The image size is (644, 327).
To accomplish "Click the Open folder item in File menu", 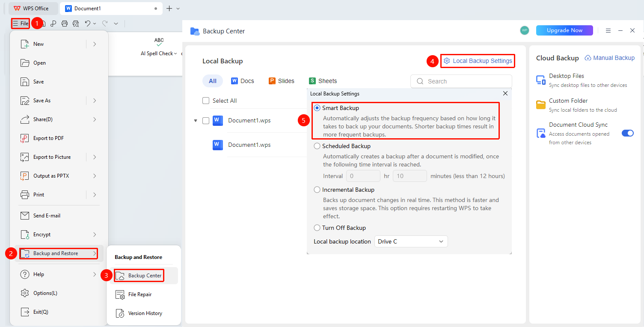I will coord(59,63).
